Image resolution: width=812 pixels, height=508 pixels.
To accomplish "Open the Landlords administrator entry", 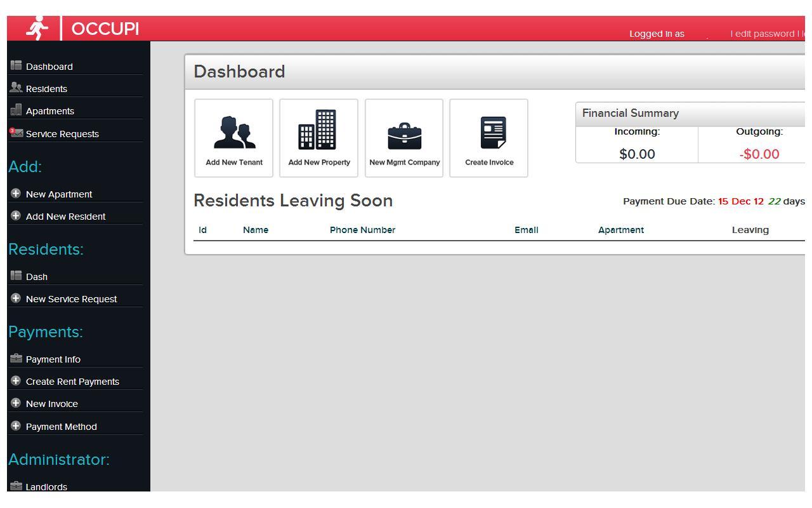I will (x=47, y=486).
